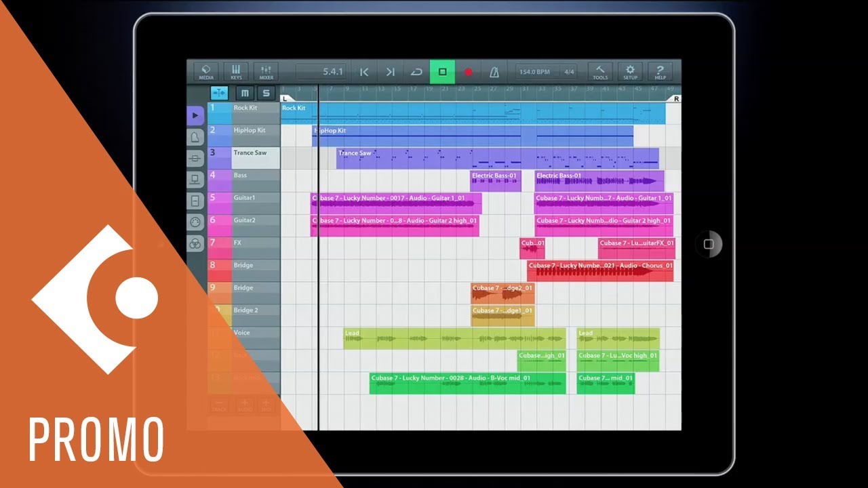The image size is (868, 488).
Task: Change the 4/4 time signature
Action: pos(570,72)
